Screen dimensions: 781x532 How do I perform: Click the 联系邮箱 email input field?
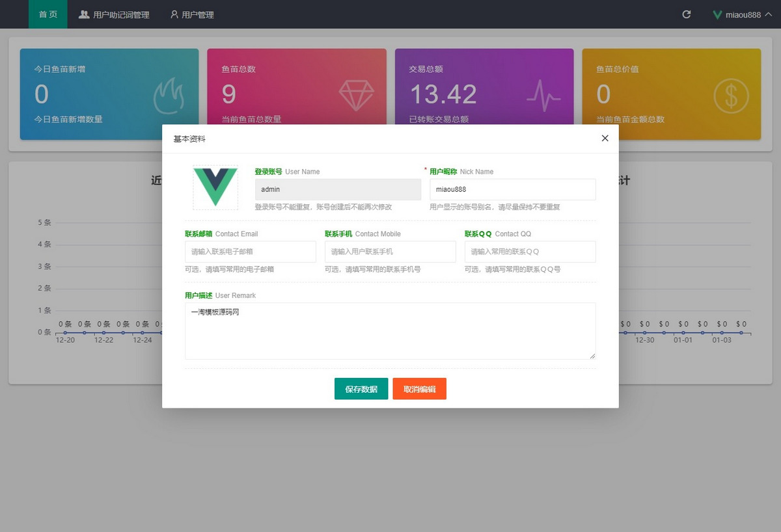251,252
